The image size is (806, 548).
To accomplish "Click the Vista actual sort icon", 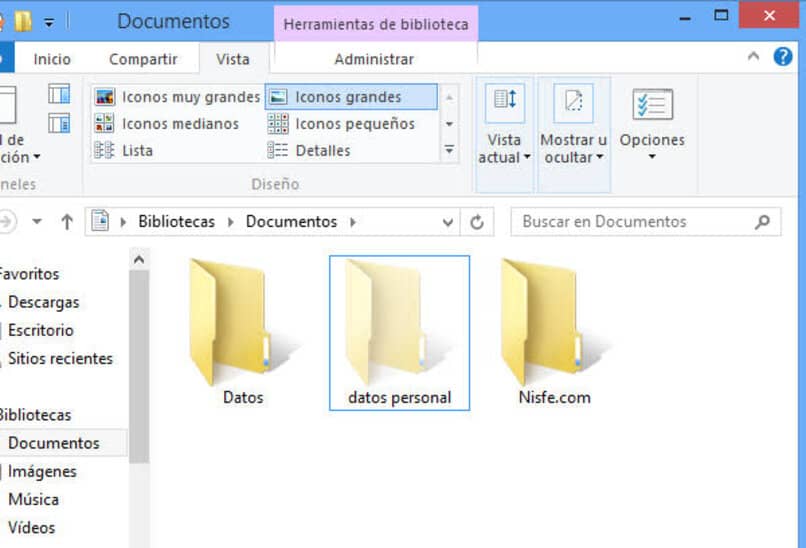I will coord(505,103).
